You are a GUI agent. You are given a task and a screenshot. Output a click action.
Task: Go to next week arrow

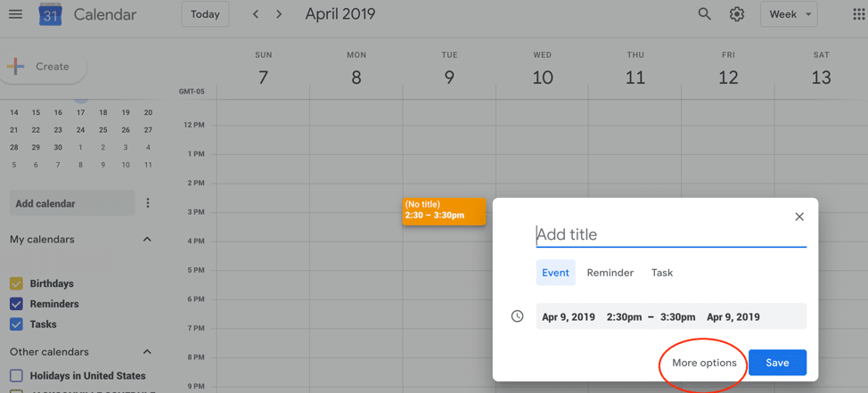(x=279, y=14)
